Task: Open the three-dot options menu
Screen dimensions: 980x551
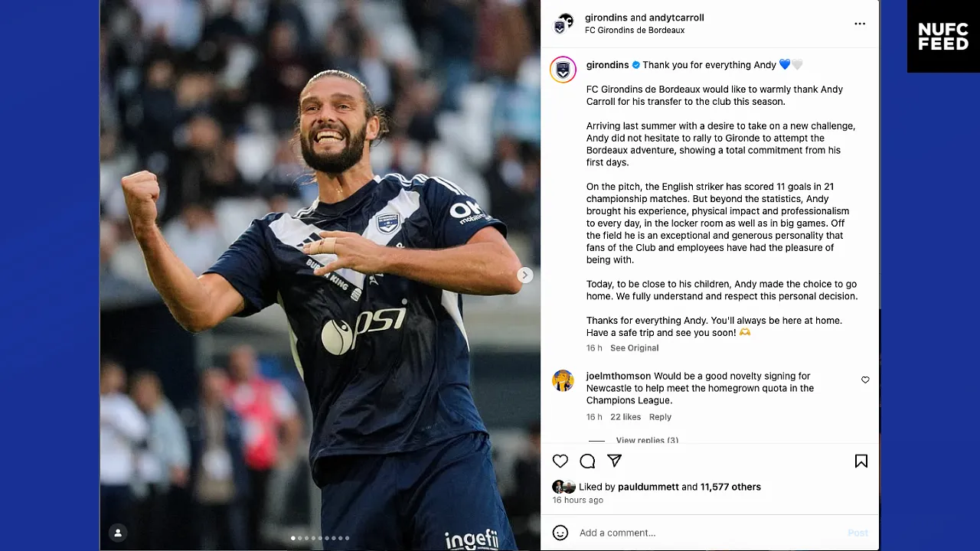Action: click(x=860, y=24)
